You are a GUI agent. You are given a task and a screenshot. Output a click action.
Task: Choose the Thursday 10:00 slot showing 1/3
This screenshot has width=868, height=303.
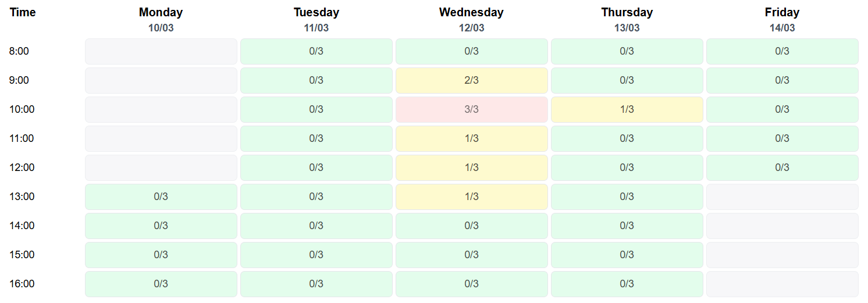click(627, 109)
